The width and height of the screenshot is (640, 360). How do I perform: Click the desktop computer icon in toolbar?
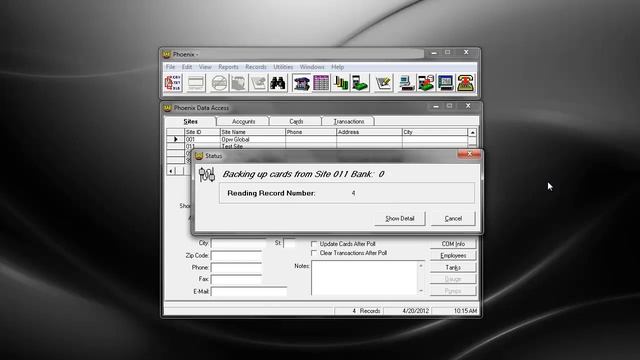[406, 83]
